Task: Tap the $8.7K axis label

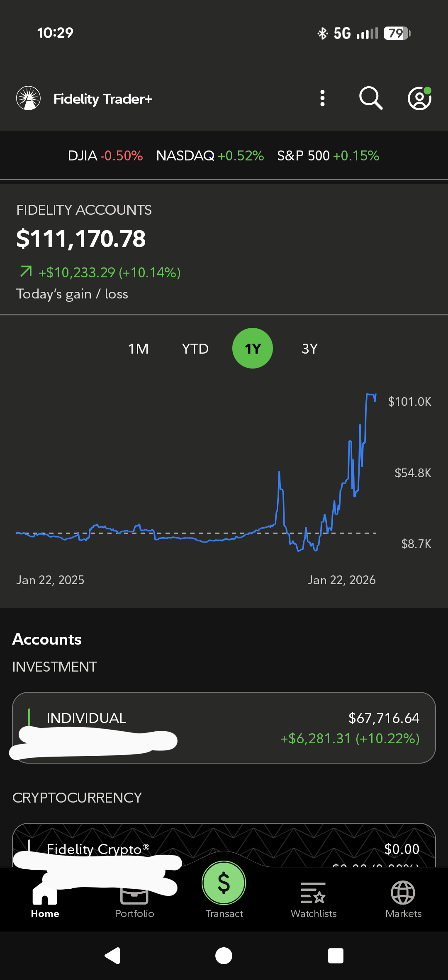Action: point(416,543)
